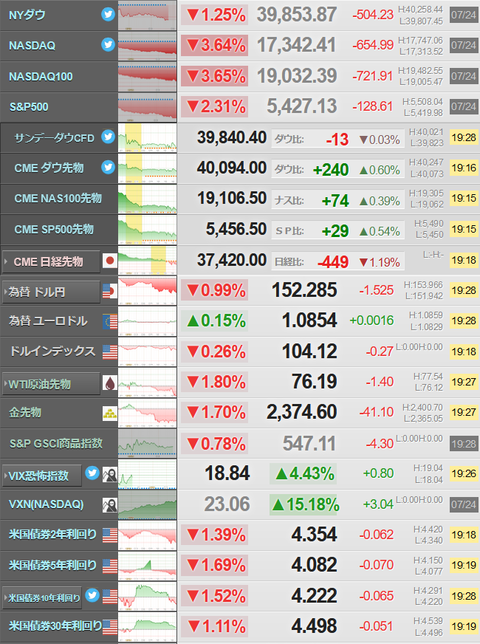Image resolution: width=480 pixels, height=644 pixels.
Task: Click the US flag beside ドルインデックス
Action: (x=110, y=352)
